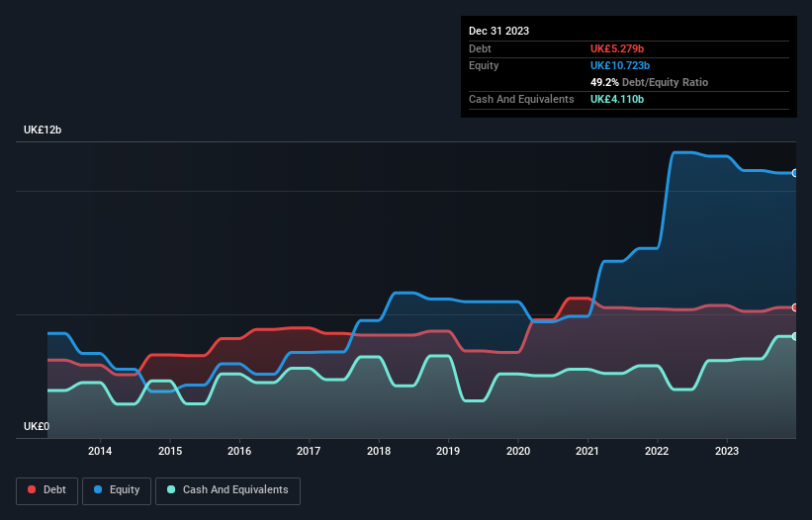Click the Equity label in tooltip
812x520 pixels.
coord(484,65)
